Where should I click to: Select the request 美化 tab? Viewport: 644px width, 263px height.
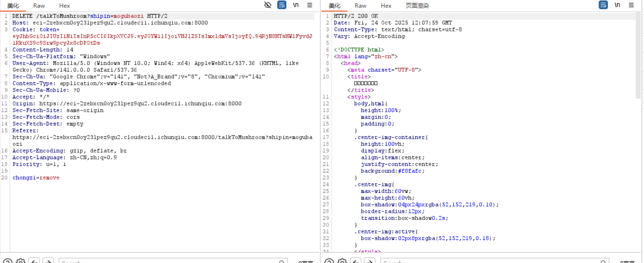[13, 6]
